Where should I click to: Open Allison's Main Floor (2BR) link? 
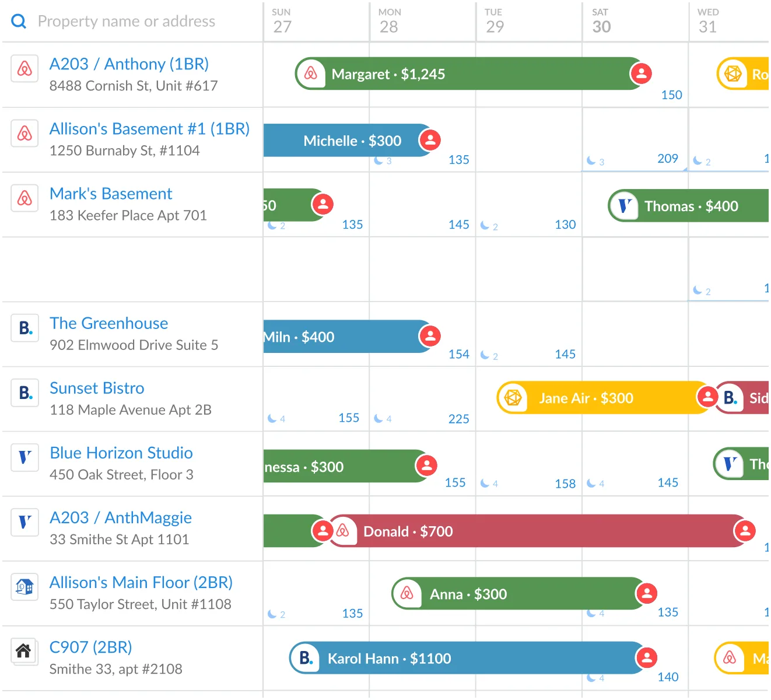point(141,582)
